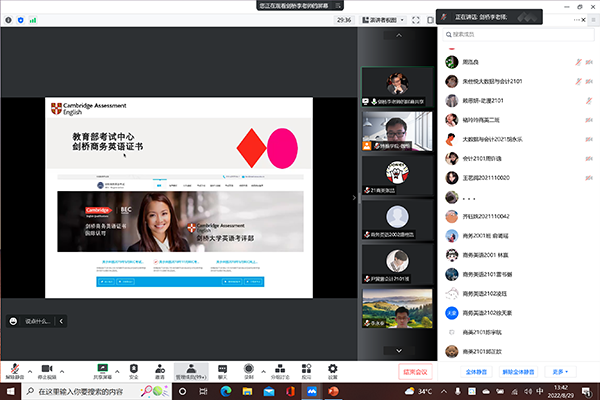
Task: Toggle the 管理成员 members panel
Action: pyautogui.click(x=190, y=367)
